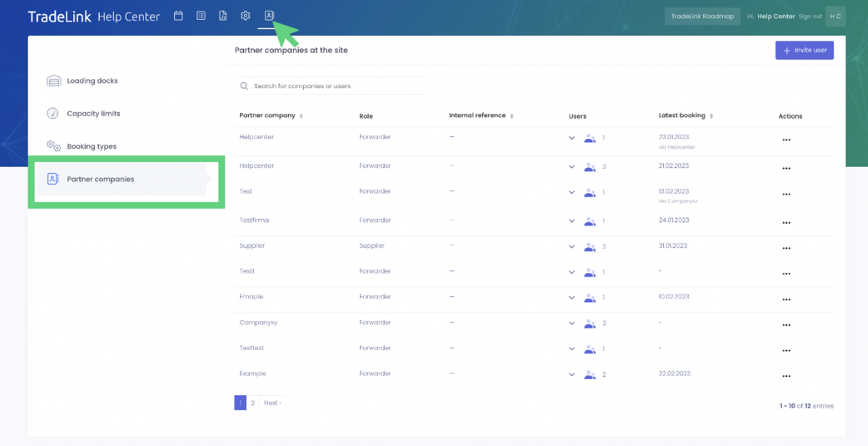This screenshot has height=446, width=868.
Task: Open actions menu for Testfirma row
Action: (x=786, y=222)
